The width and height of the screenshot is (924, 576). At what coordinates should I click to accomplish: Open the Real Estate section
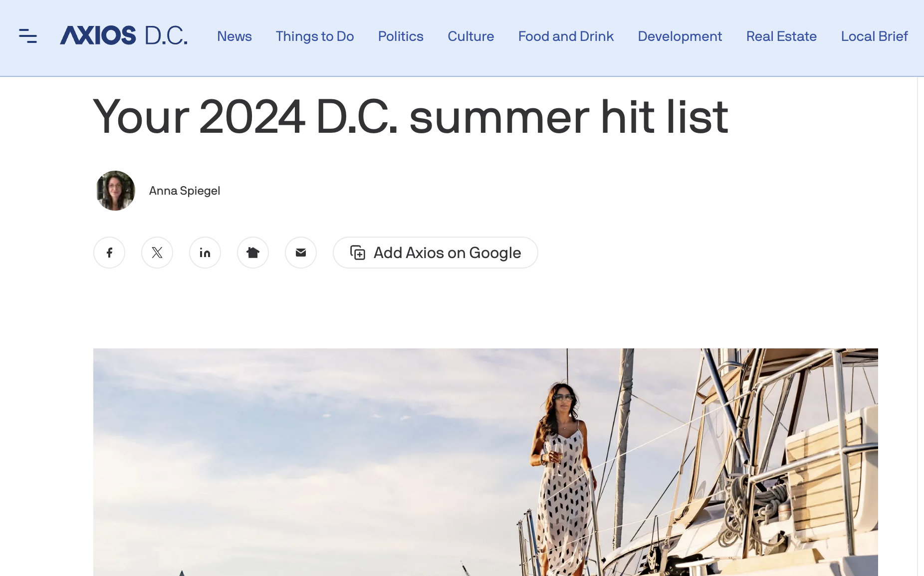781,36
